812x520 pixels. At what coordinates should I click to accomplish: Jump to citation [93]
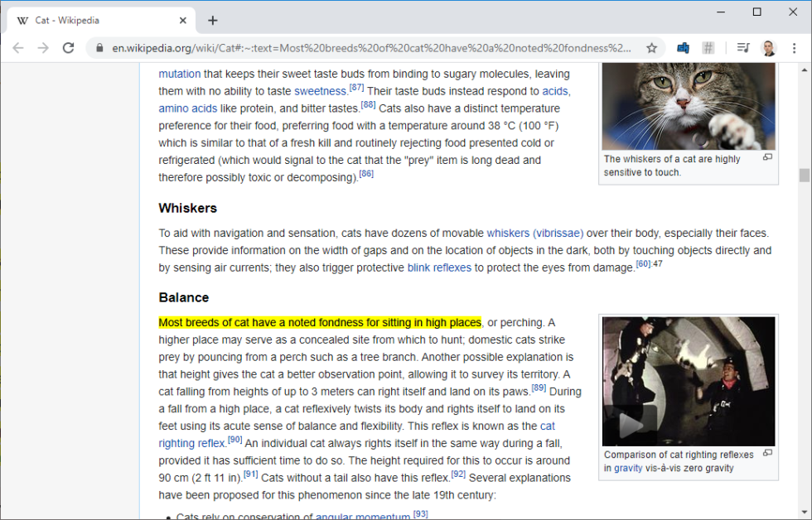(421, 514)
